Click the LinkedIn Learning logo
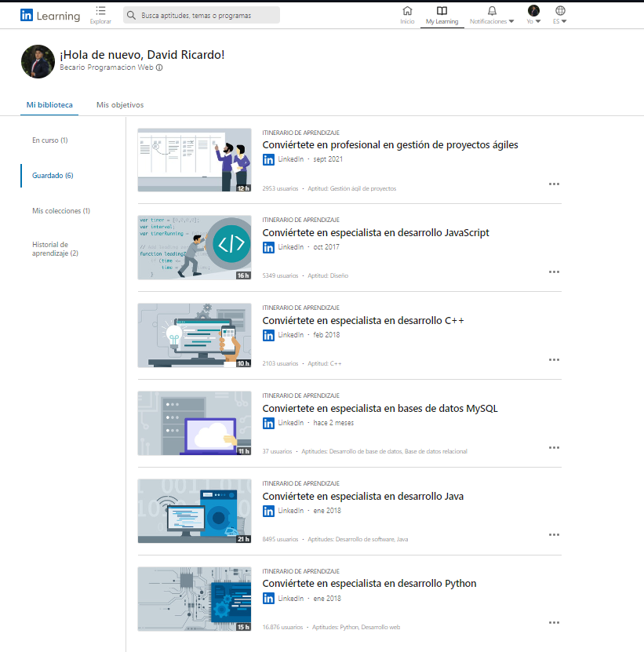The image size is (644, 652). click(x=50, y=16)
